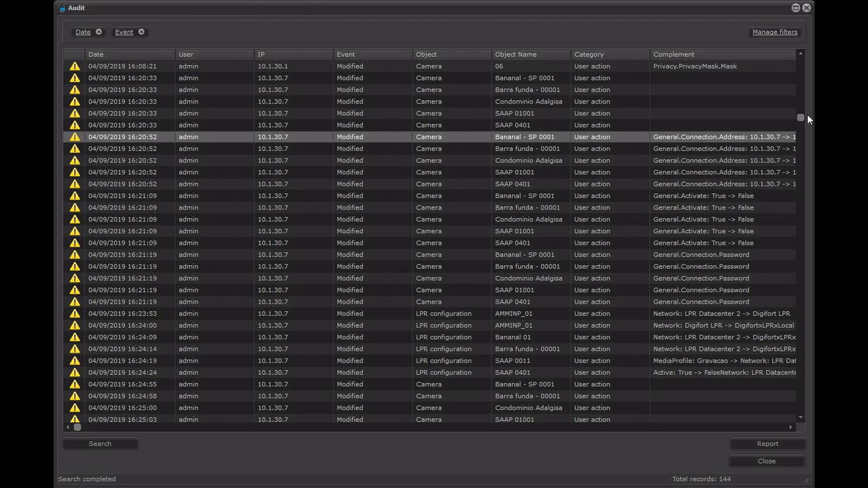The height and width of the screenshot is (488, 868).
Task: Sort table by the User column header
Action: tap(214, 54)
